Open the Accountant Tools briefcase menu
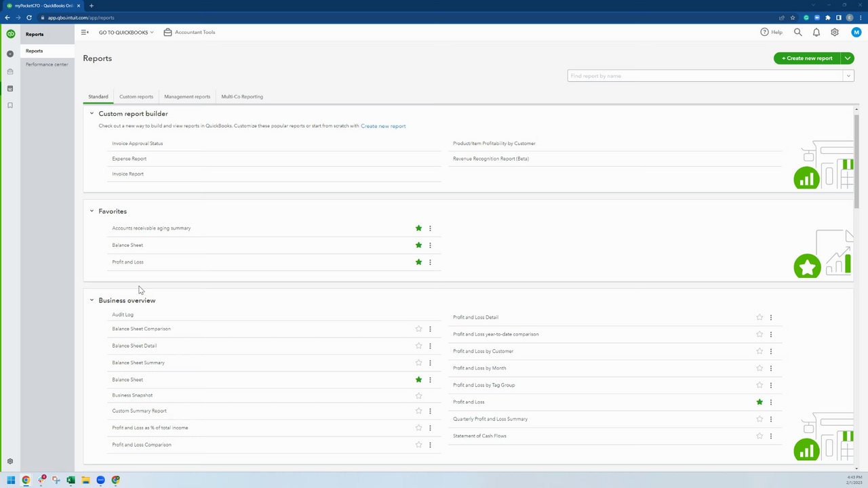868x488 pixels. 189,32
